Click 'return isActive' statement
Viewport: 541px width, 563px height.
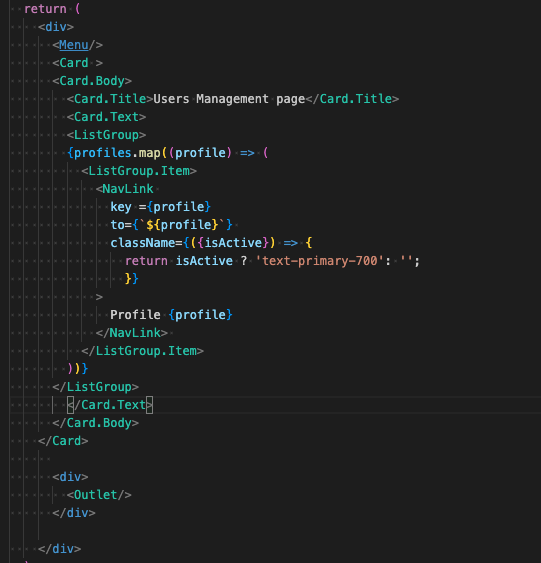(179, 261)
